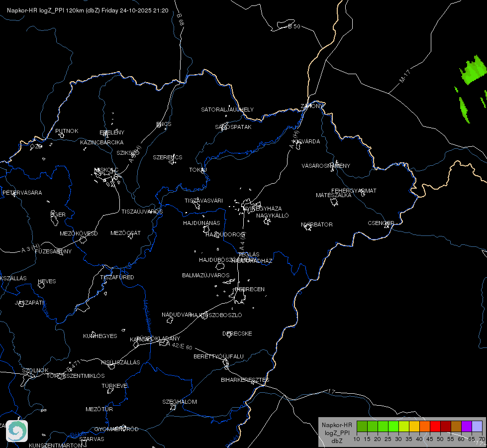The image size is (487, 448).
Task: Click the DEBRECEN city label
Action: [x=250, y=289]
